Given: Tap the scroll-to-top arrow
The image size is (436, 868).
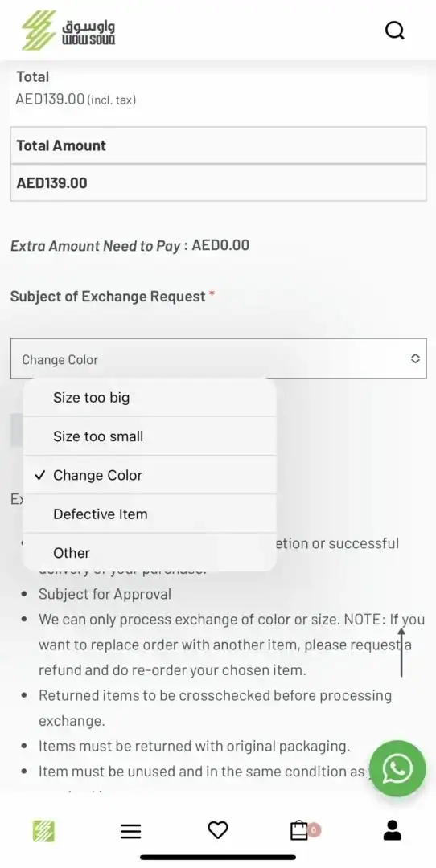Looking at the screenshot, I should [x=401, y=653].
